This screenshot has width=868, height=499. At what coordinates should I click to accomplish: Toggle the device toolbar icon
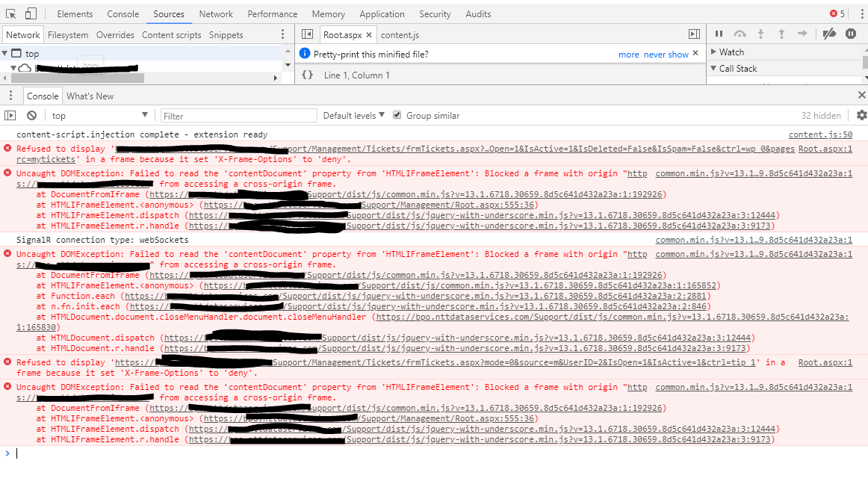[x=31, y=13]
